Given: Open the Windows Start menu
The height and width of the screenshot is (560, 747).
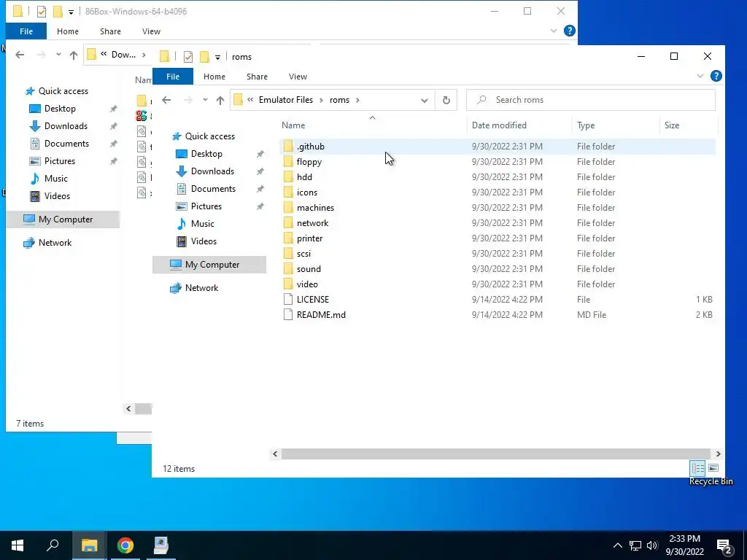Looking at the screenshot, I should (18, 545).
